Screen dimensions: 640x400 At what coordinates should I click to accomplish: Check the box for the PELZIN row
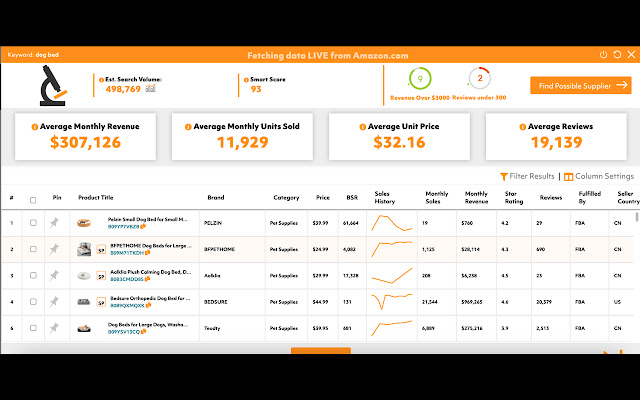pyautogui.click(x=33, y=223)
